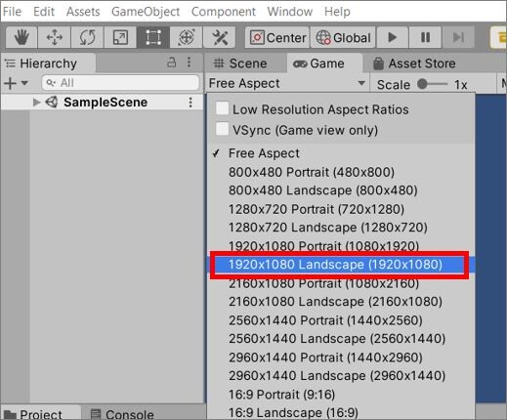Choose 800x480 Landscape (800x480)
The image size is (507, 420).
(x=341, y=190)
